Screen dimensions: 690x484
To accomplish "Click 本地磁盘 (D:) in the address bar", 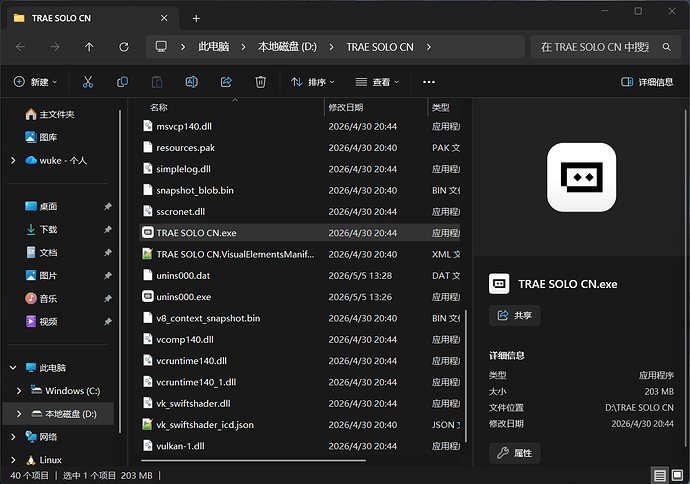I will pos(287,47).
